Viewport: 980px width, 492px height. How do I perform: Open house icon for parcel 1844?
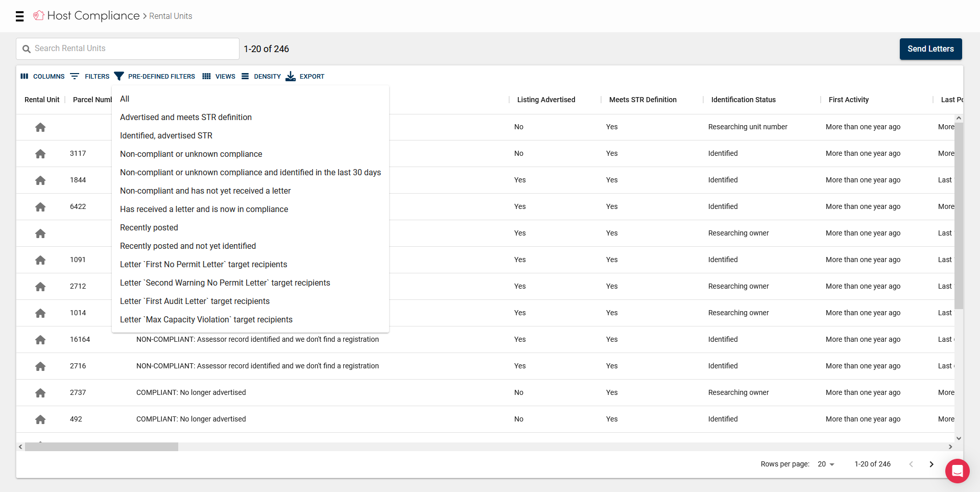click(40, 180)
